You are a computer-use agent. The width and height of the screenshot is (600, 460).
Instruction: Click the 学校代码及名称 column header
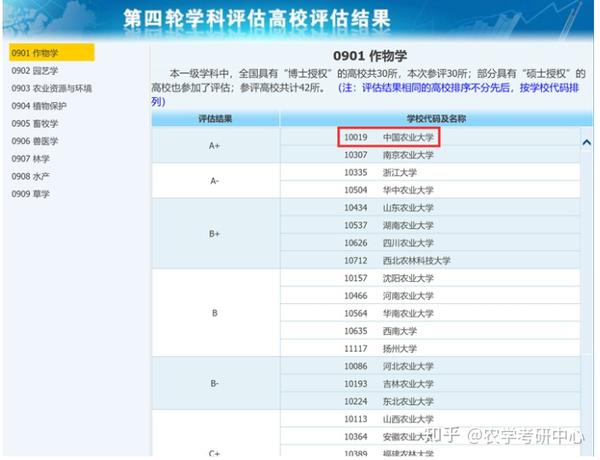pyautogui.click(x=436, y=119)
